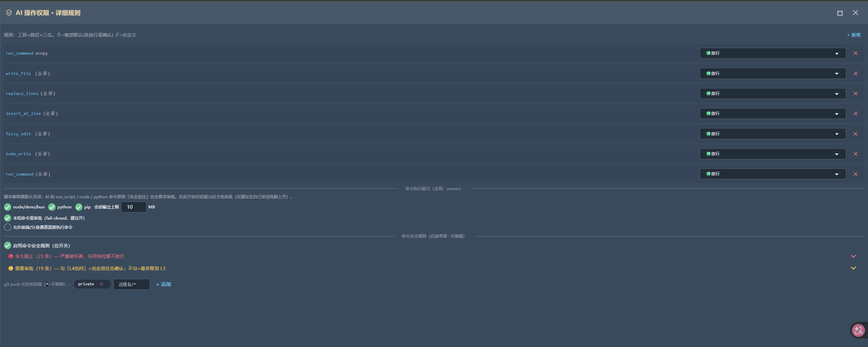Click the replace_lines rule name
The height and width of the screenshot is (347, 868).
tap(22, 94)
